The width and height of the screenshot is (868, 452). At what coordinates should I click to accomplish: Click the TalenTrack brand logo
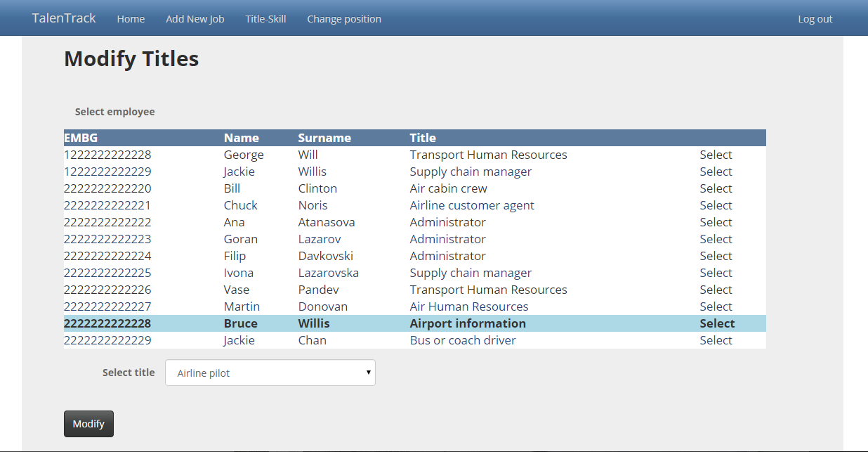point(64,18)
